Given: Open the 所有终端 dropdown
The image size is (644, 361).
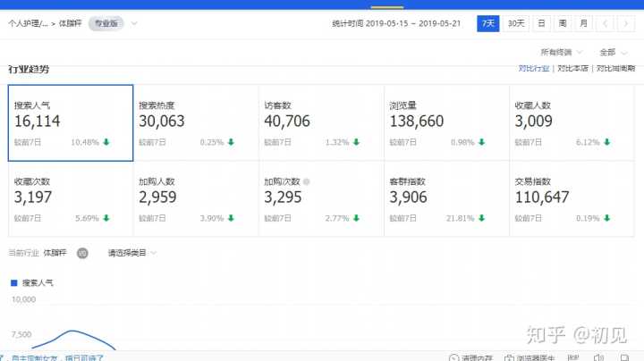Looking at the screenshot, I should click(562, 53).
